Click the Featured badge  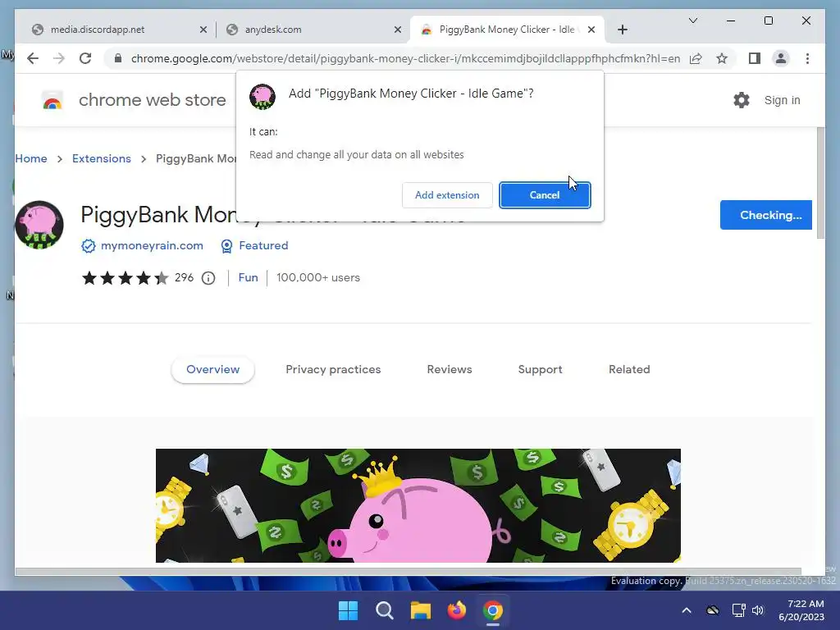pos(255,245)
